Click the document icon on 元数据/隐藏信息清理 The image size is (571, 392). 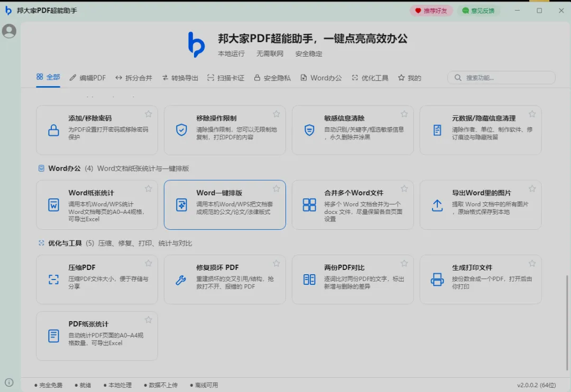coord(437,130)
